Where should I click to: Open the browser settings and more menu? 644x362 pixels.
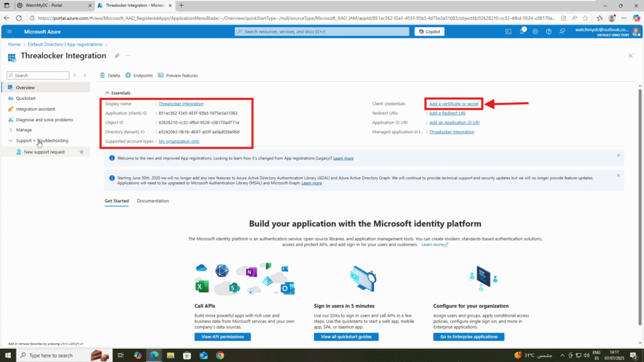(x=624, y=18)
